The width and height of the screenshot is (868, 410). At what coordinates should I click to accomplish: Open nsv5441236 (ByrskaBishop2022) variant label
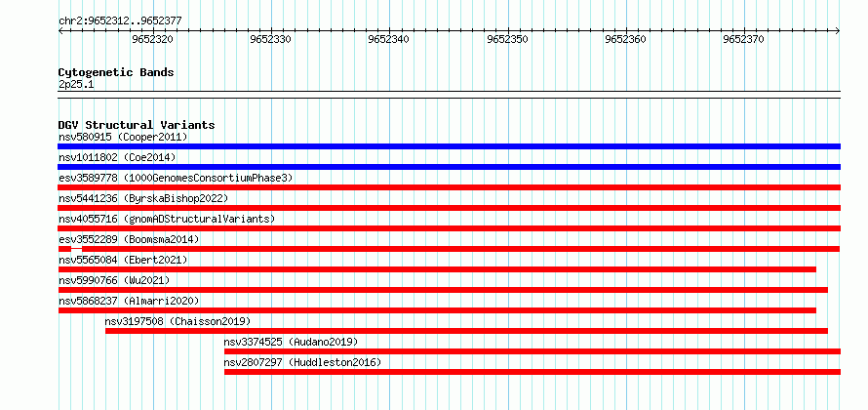[x=143, y=198]
